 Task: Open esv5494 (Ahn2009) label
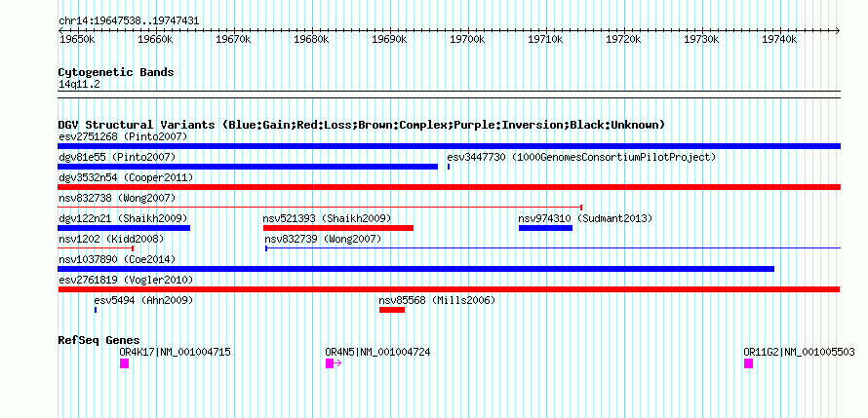143,300
